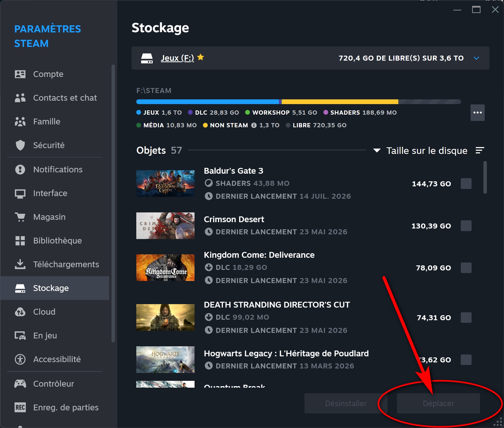Click the Cloud sync icon

[x=20, y=312]
